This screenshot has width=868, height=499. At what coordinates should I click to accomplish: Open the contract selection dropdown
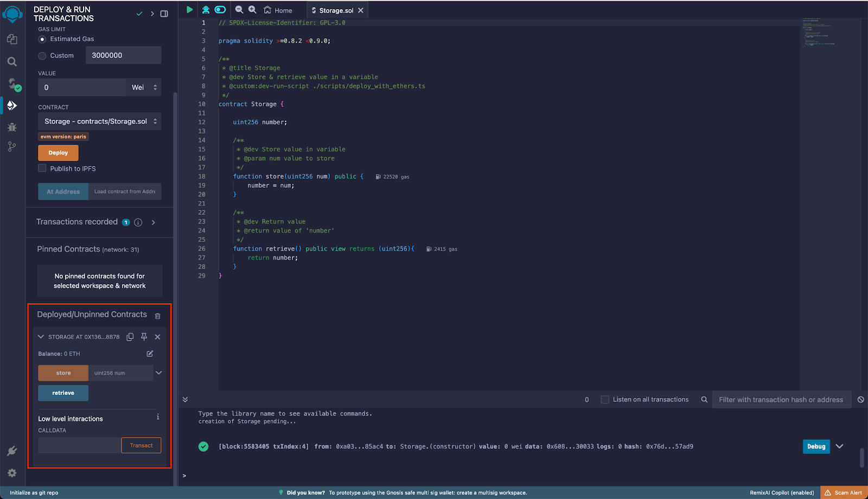[100, 121]
